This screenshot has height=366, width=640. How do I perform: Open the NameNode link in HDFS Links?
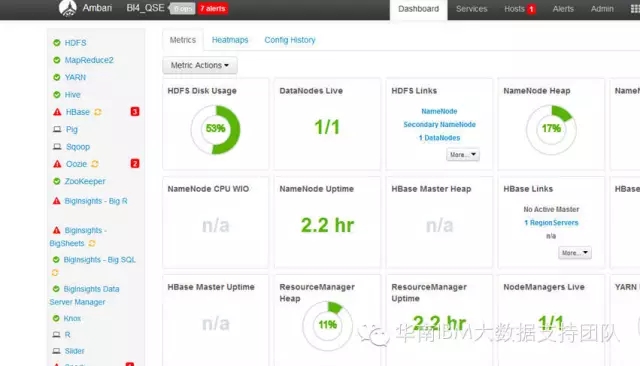coord(439,111)
